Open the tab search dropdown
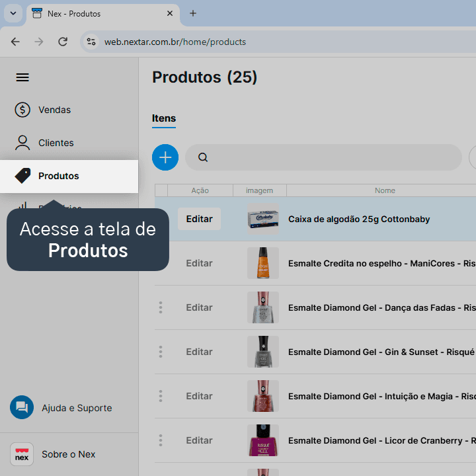Image resolution: width=476 pixels, height=476 pixels. pos(13,13)
